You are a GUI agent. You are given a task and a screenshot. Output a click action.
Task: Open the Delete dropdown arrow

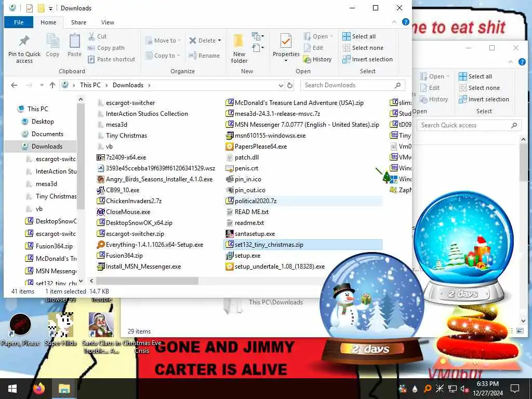pos(220,41)
